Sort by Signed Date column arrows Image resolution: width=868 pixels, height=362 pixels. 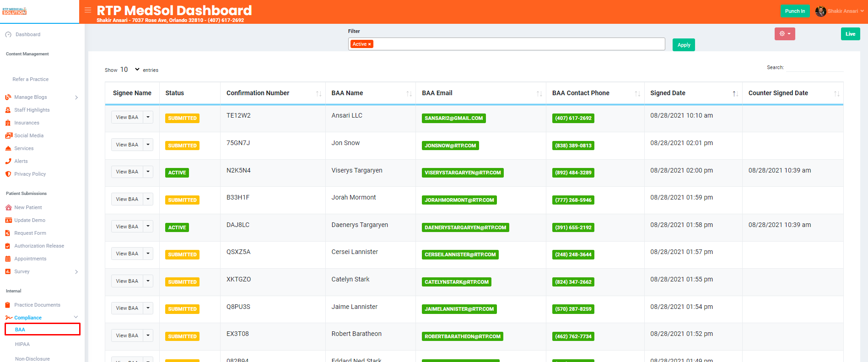pyautogui.click(x=735, y=93)
